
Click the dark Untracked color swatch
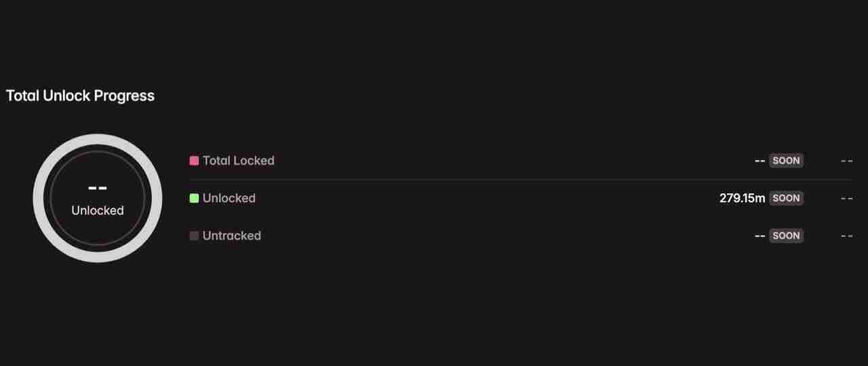pyautogui.click(x=194, y=236)
